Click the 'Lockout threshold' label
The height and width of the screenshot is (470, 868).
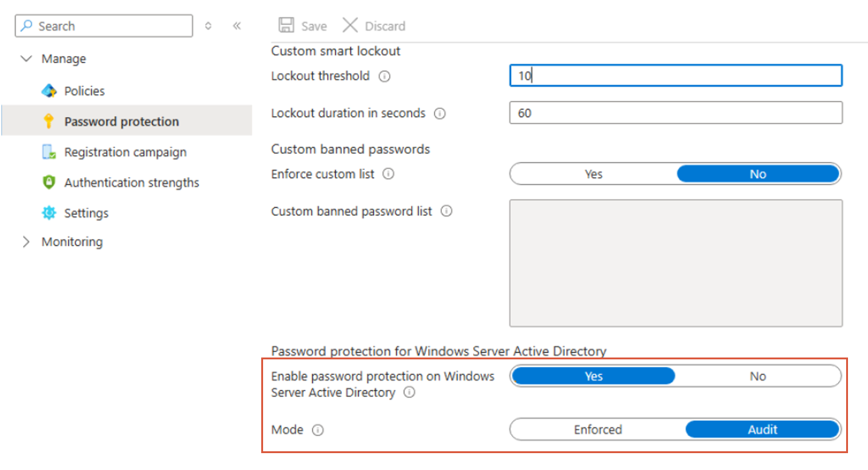pos(321,76)
